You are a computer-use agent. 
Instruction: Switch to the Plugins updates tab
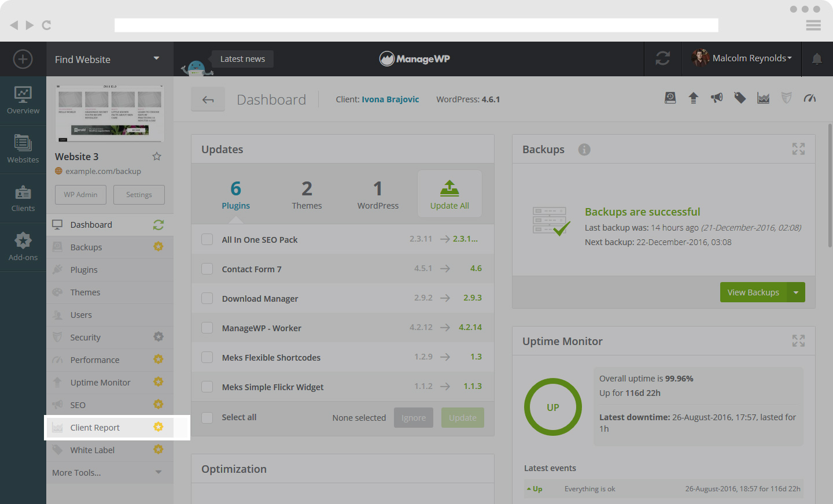point(236,195)
